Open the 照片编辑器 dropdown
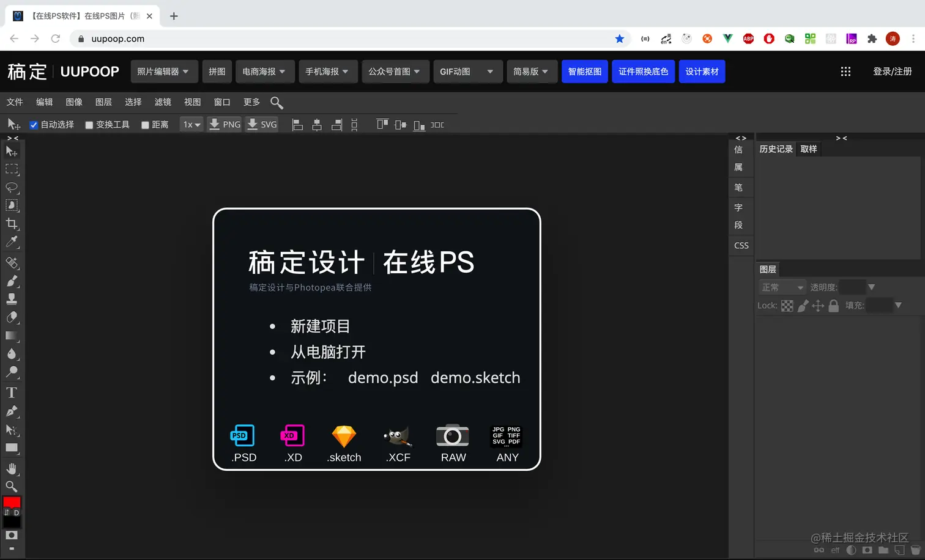Screen dimensions: 925x560 pos(164,72)
